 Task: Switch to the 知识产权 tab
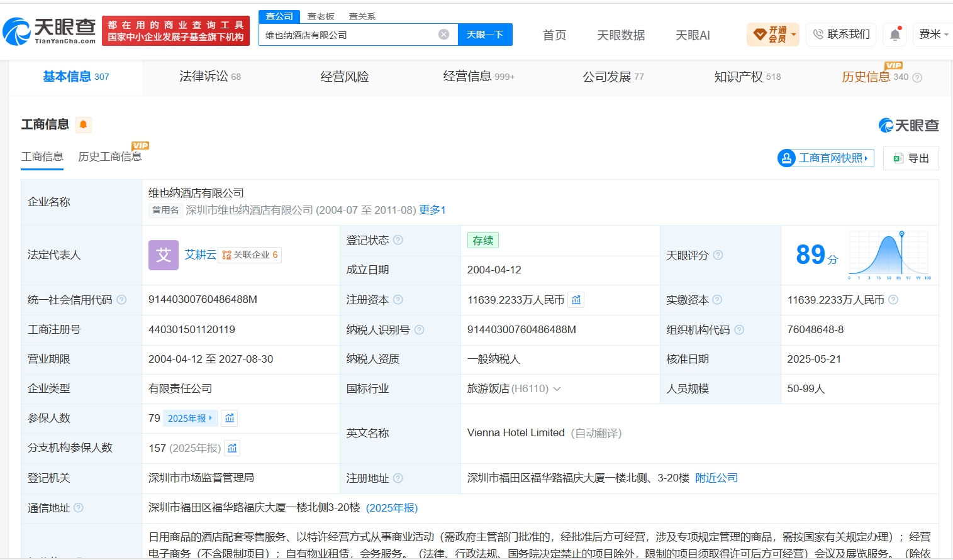[747, 77]
